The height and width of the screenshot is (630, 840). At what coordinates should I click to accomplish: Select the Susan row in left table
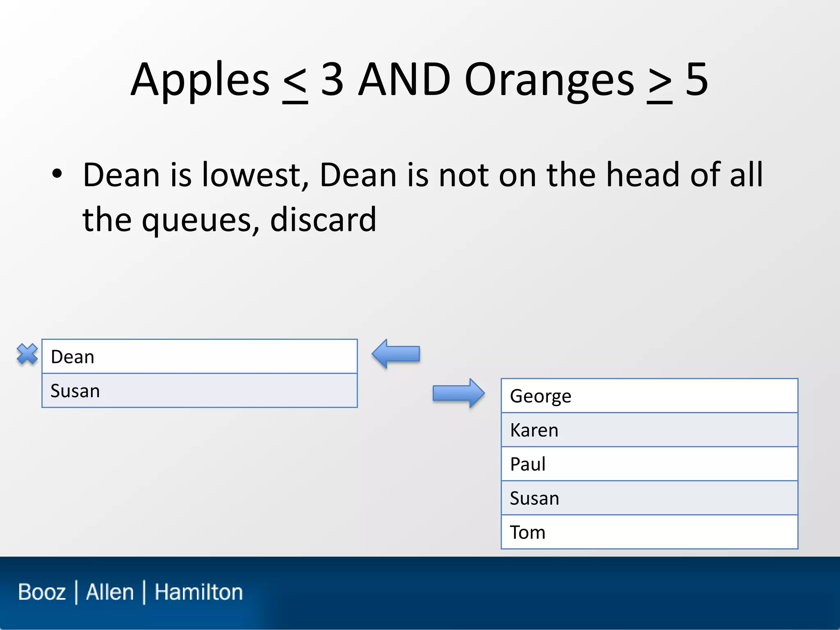[x=200, y=390]
